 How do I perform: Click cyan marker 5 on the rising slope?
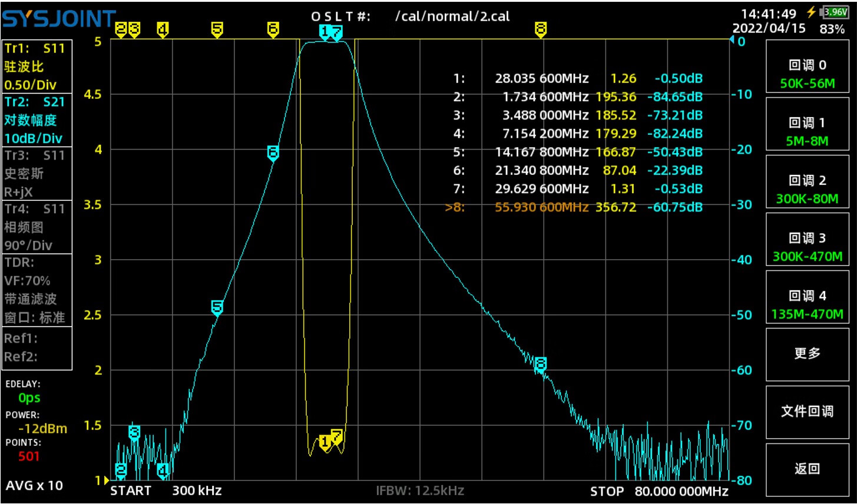tap(217, 307)
